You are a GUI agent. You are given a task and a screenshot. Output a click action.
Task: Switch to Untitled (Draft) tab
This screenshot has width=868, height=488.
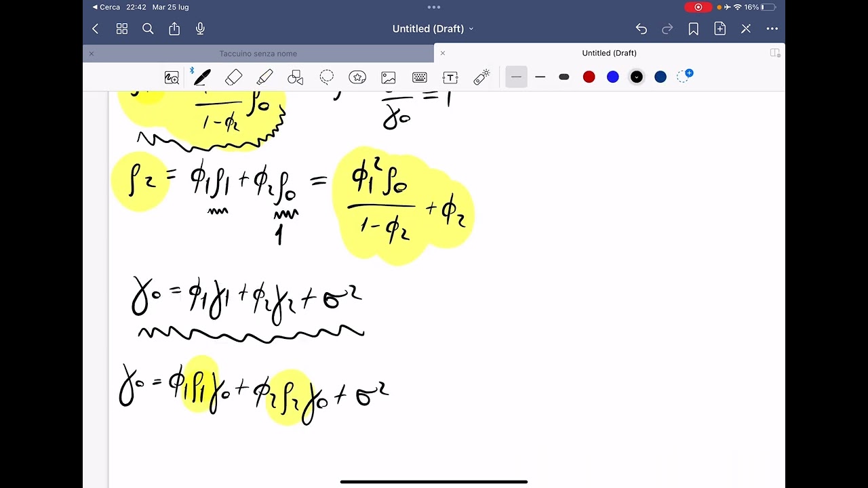pos(609,53)
